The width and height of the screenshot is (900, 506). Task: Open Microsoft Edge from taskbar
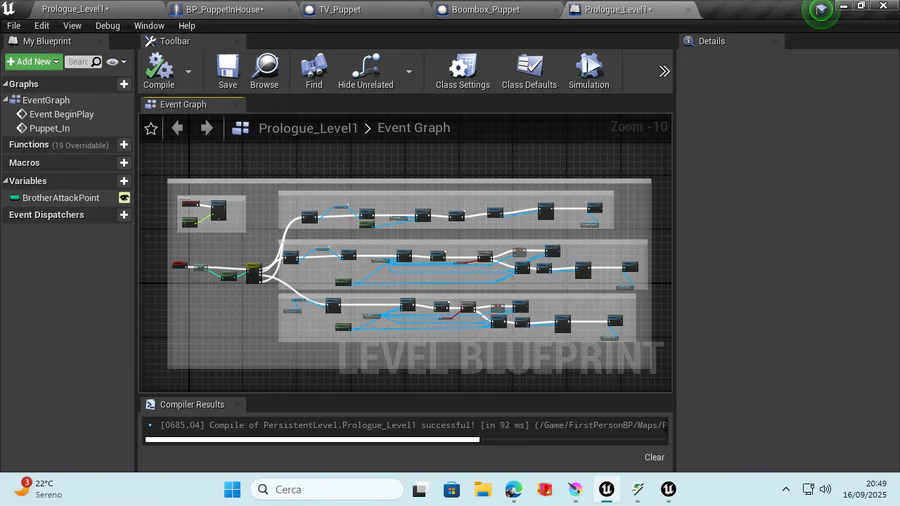click(x=514, y=489)
